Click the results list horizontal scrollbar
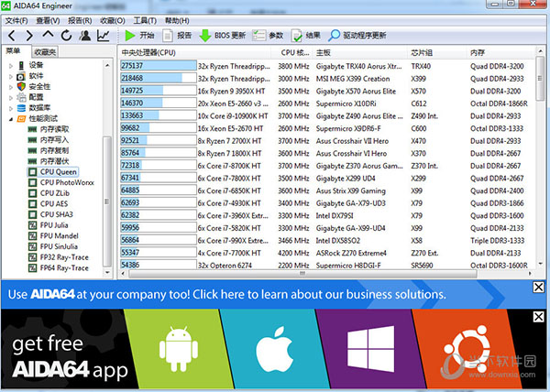This screenshot has width=550, height=392. [x=302, y=273]
